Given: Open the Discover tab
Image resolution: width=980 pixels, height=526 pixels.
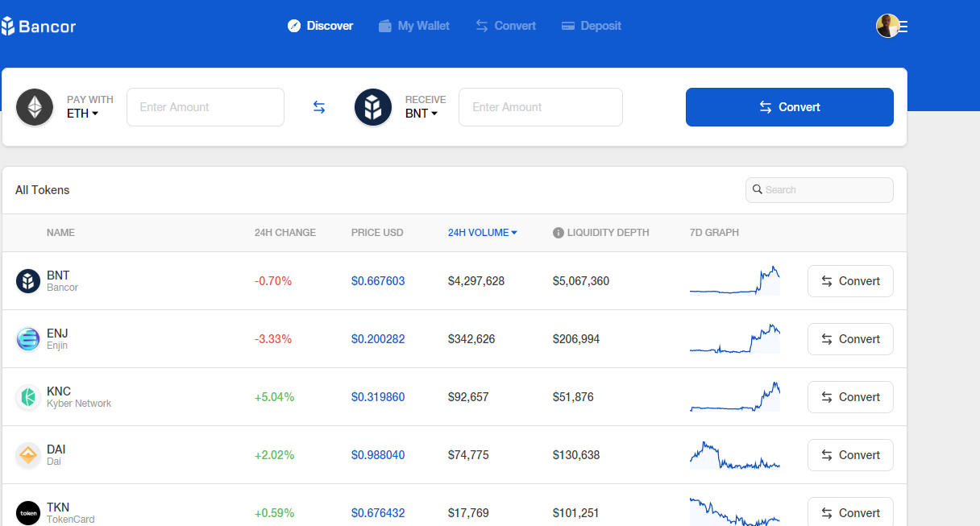Looking at the screenshot, I should pos(321,26).
